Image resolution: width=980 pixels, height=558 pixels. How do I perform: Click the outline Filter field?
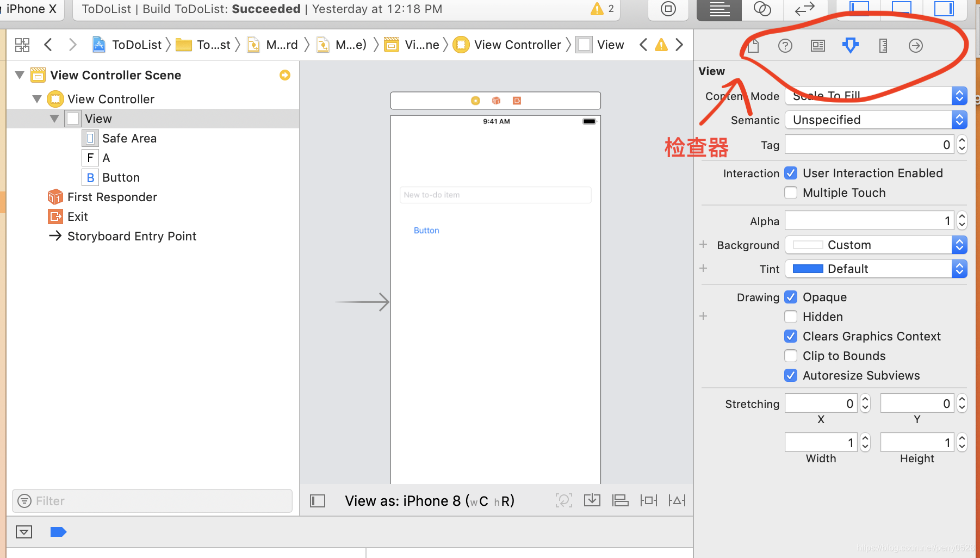pyautogui.click(x=152, y=501)
